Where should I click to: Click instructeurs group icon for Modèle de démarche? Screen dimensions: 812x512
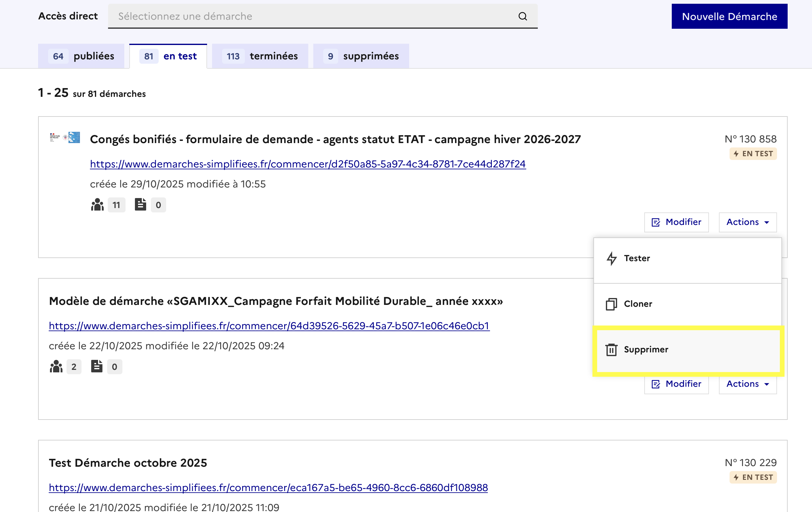56,366
